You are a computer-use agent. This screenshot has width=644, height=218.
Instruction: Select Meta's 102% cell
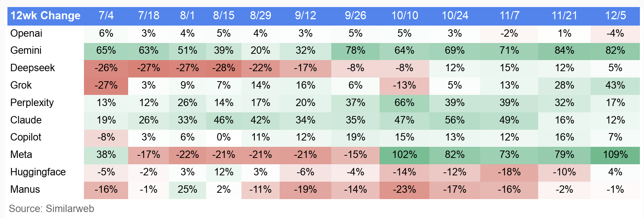404,155
